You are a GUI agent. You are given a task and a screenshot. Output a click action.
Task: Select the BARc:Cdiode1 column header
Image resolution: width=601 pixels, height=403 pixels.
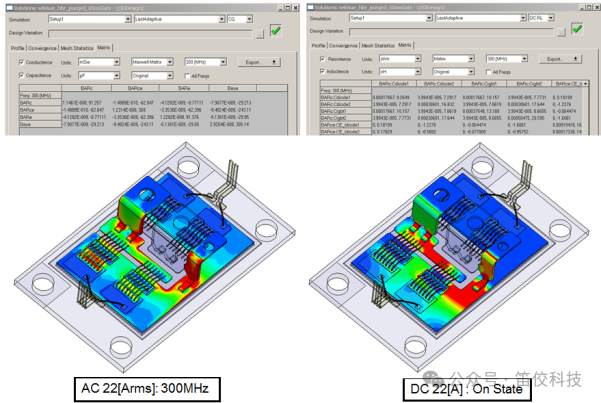394,84
